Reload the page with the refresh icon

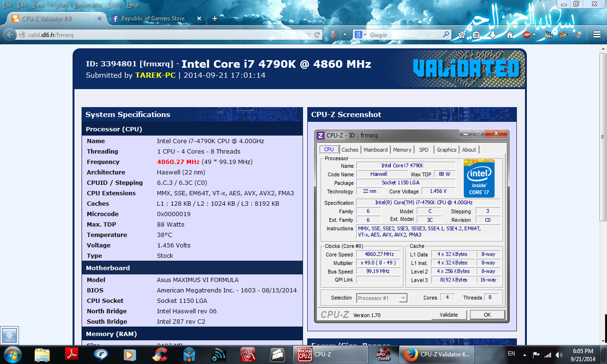(x=317, y=35)
